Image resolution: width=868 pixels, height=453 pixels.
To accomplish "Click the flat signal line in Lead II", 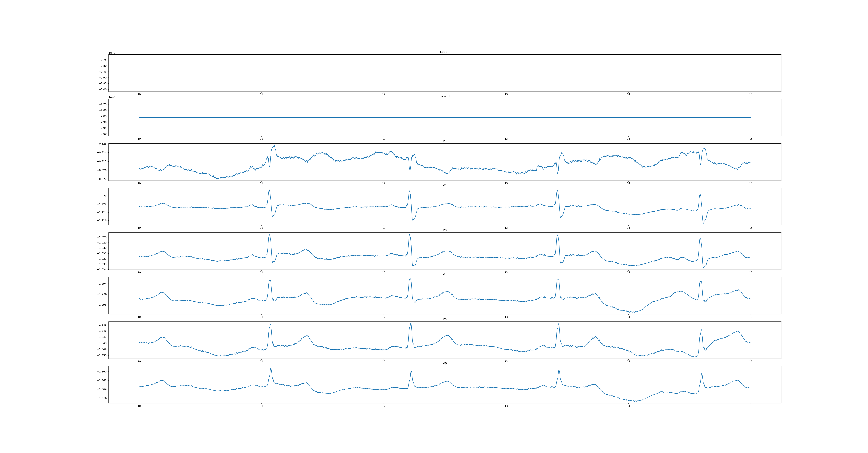I will pyautogui.click(x=438, y=117).
